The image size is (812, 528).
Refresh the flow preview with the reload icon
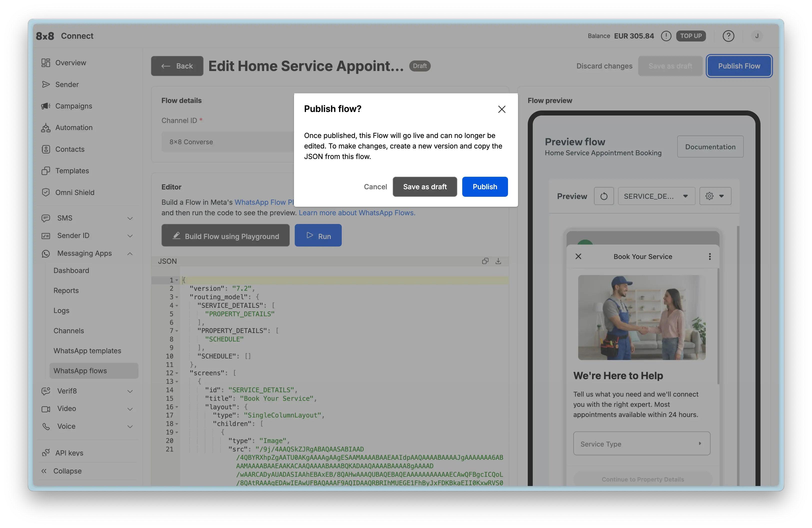tap(604, 196)
